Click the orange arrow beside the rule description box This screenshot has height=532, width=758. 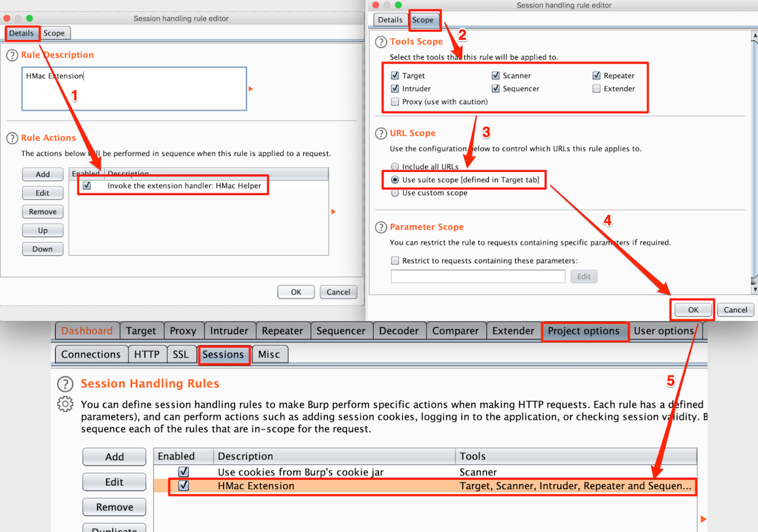pos(251,89)
